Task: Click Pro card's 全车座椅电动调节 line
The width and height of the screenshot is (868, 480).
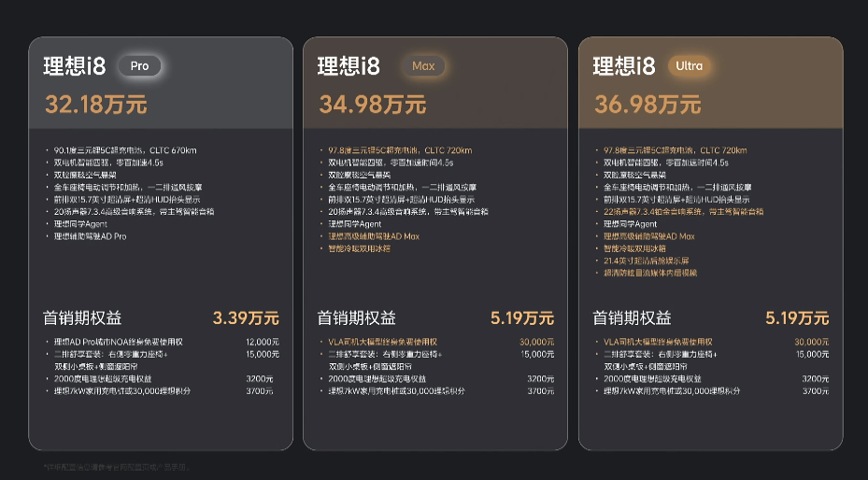Action: (x=128, y=187)
